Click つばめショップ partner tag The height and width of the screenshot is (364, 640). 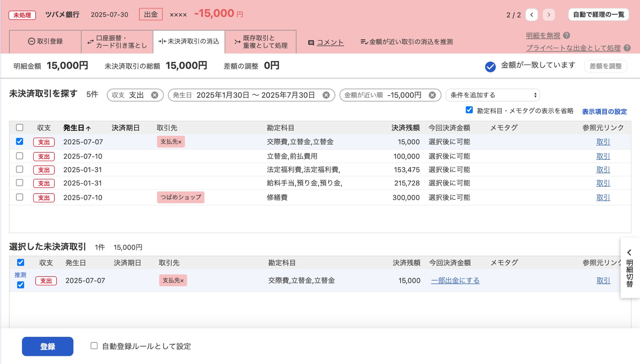pyautogui.click(x=181, y=197)
